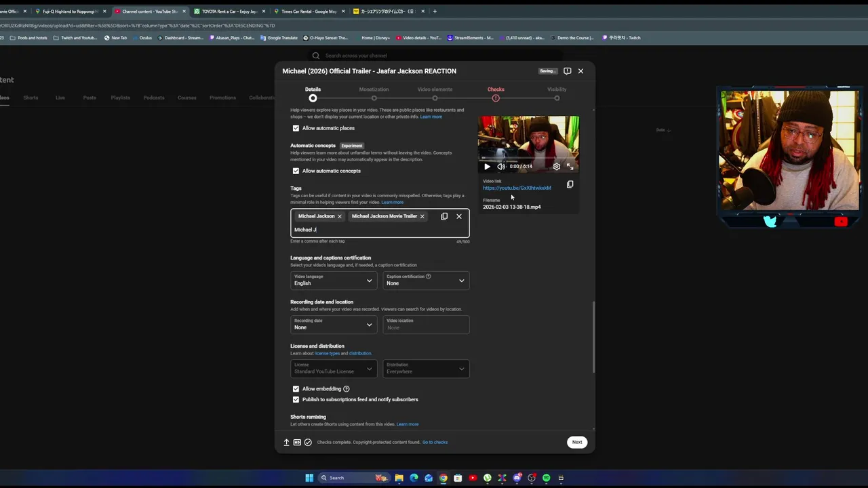Copy the video link
868x488 pixels.
570,184
